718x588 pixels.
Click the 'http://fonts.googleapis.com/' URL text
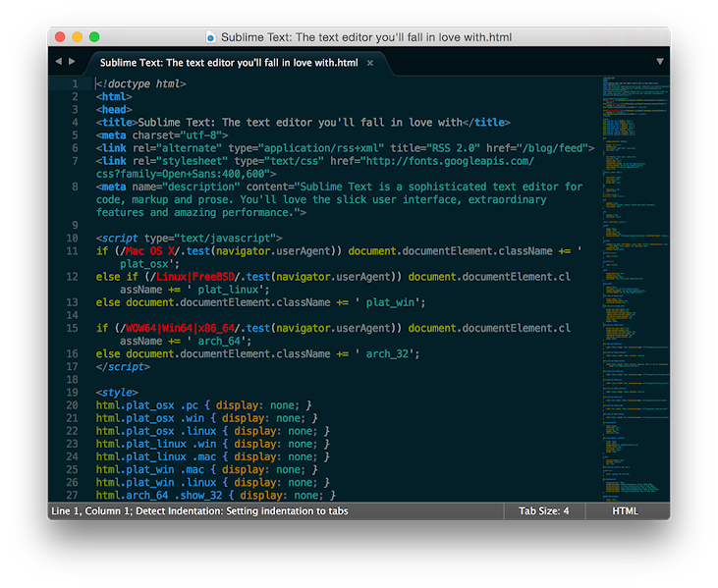(450, 161)
